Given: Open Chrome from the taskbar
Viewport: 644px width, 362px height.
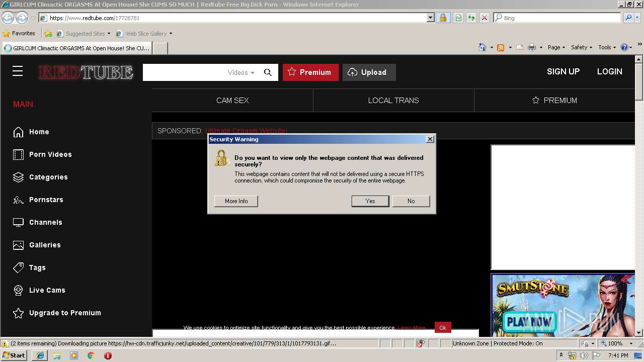Looking at the screenshot, I should pyautogui.click(x=91, y=355).
